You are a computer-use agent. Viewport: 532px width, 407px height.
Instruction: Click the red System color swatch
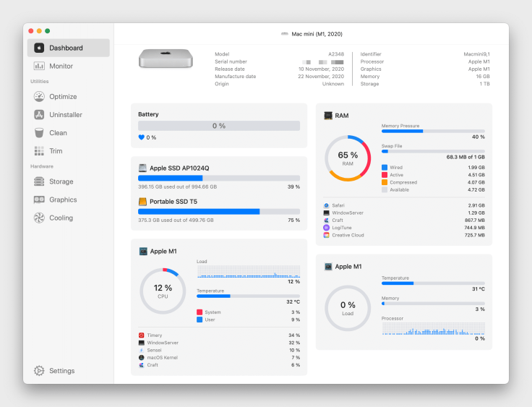pyautogui.click(x=199, y=312)
